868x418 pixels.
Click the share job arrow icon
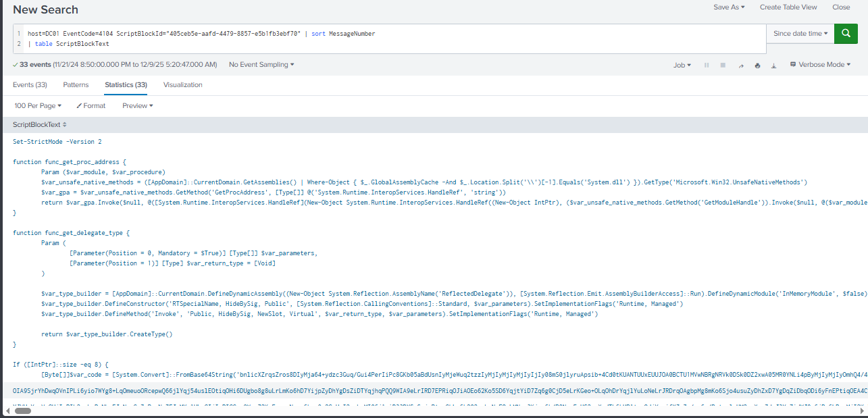[741, 66]
